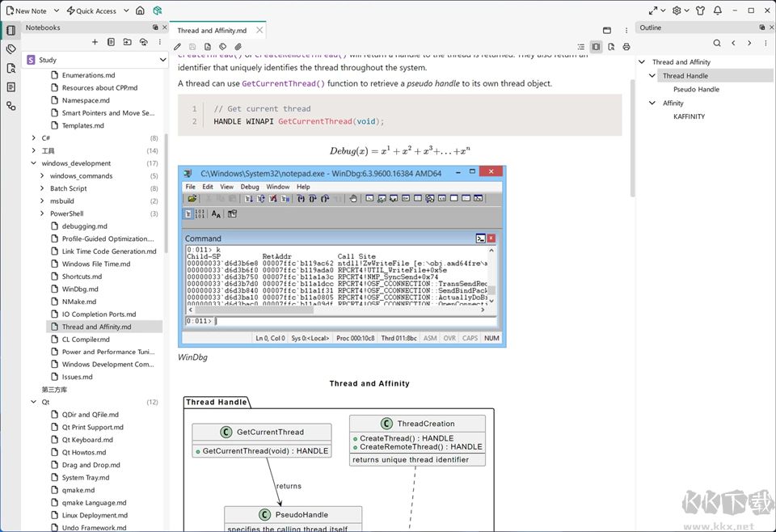
Task: Click the paperclip attachment icon
Action: [x=238, y=47]
